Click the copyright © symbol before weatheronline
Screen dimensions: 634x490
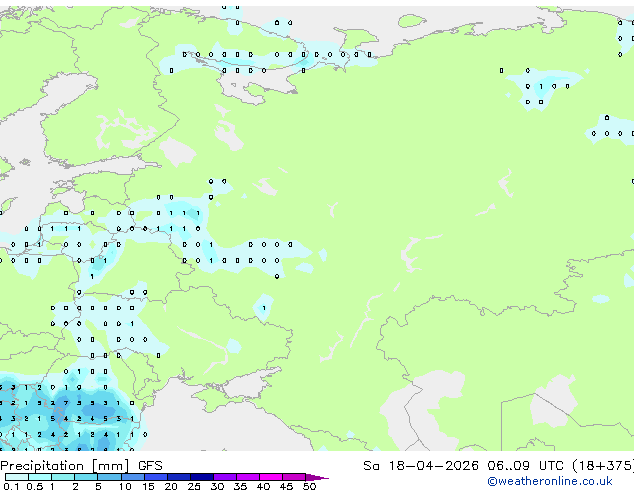point(492,482)
